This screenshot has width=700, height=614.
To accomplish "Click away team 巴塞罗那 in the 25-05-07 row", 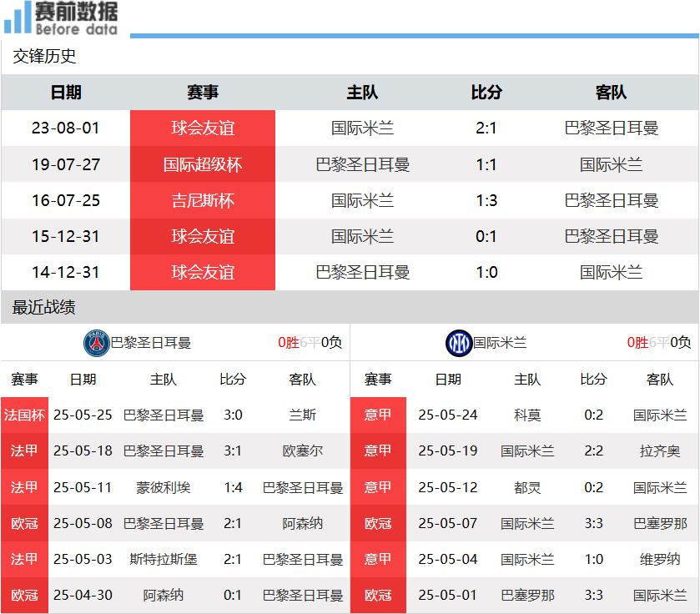I will (x=660, y=523).
